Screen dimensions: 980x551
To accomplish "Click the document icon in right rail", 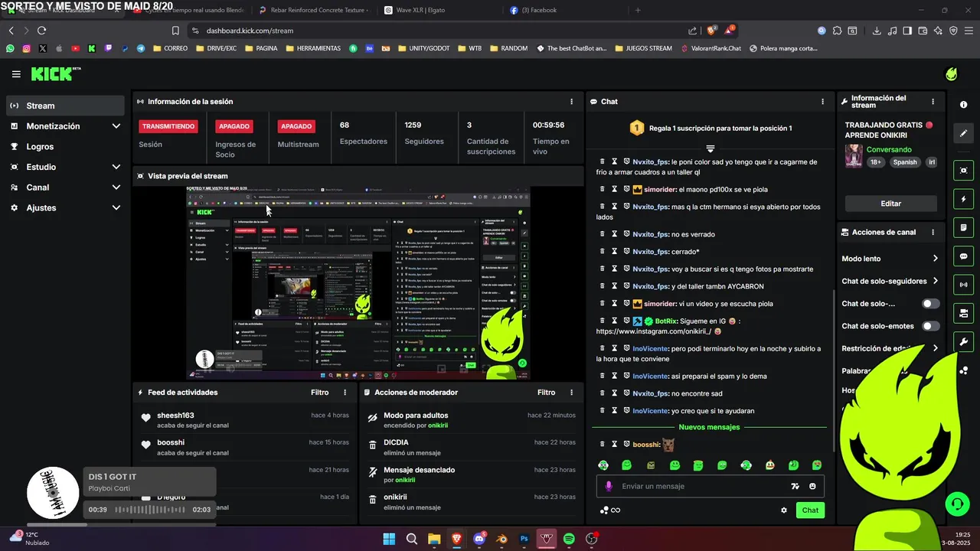I will click(x=963, y=227).
